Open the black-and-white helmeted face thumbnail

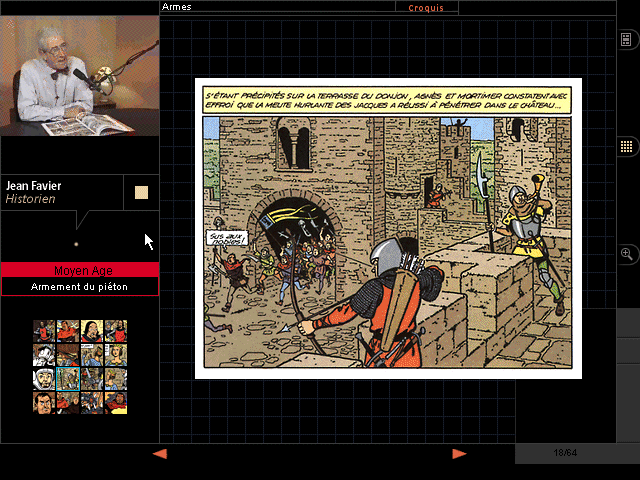[x=44, y=379]
